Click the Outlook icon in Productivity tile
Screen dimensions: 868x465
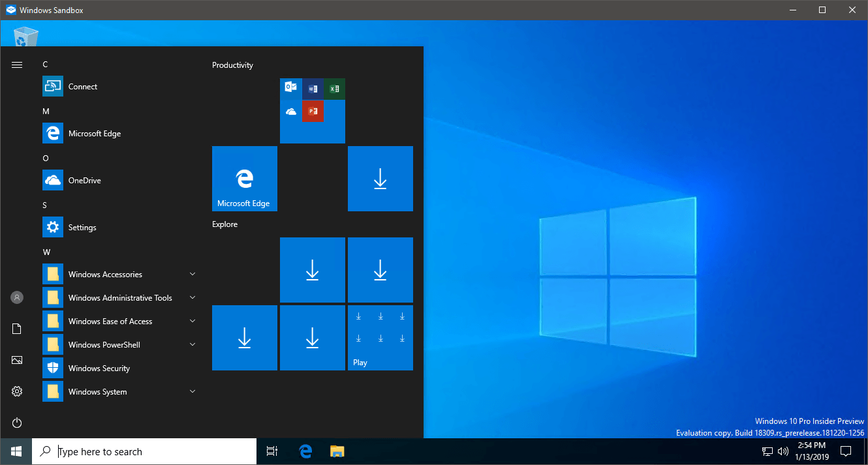[291, 89]
